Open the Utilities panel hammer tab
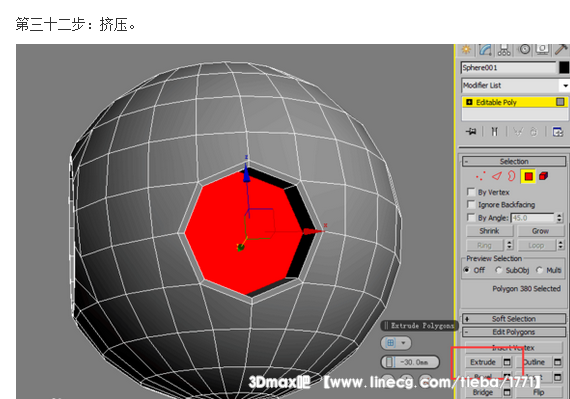Viewport: 570px width, 399px height. tap(562, 49)
